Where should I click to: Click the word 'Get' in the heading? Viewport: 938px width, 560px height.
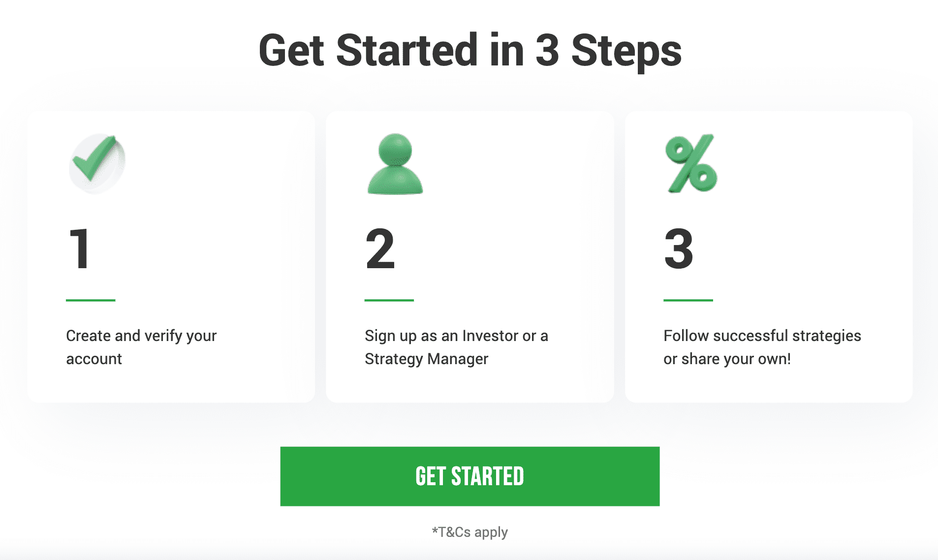tap(291, 50)
